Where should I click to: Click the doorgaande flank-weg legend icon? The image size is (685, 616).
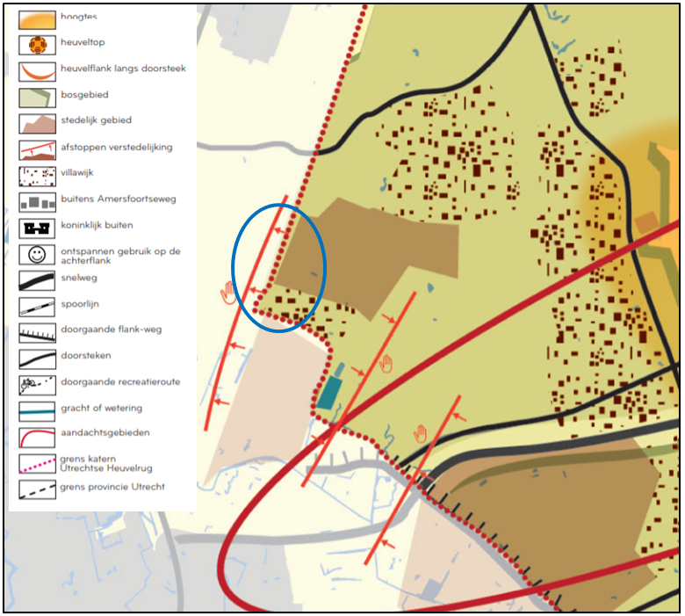[x=37, y=333]
